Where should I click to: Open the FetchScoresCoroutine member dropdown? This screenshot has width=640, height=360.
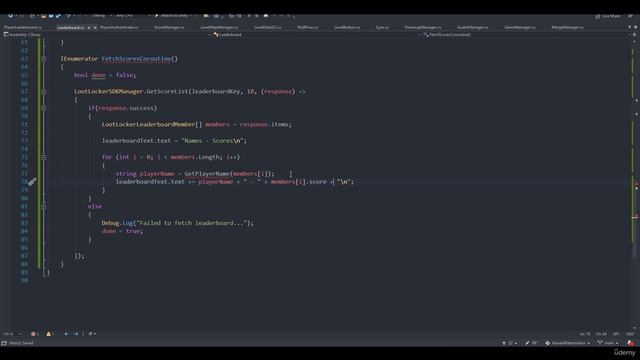[x=527, y=35]
